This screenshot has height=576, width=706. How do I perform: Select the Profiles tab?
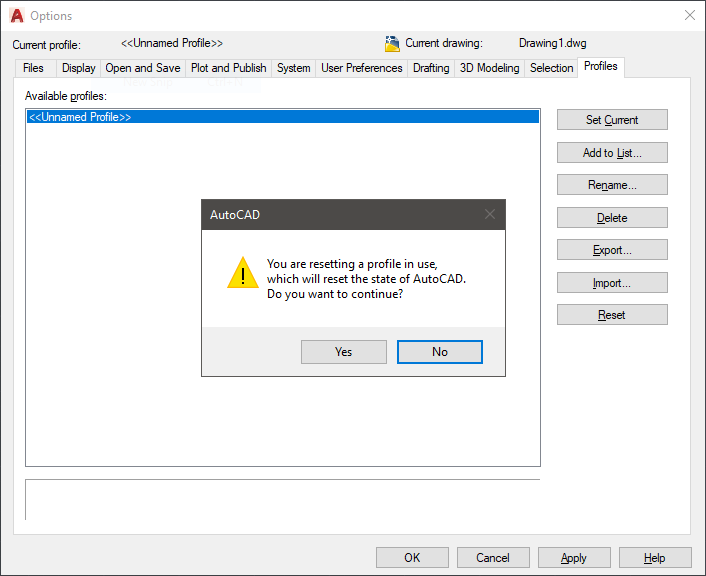(601, 67)
